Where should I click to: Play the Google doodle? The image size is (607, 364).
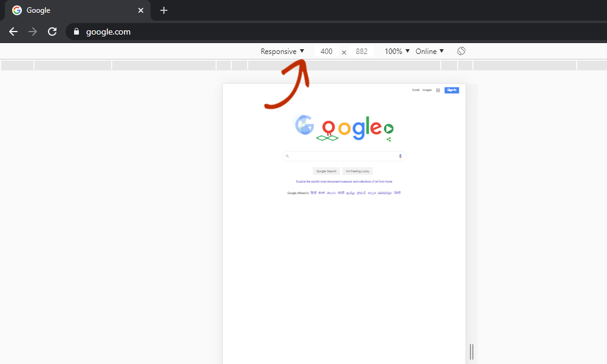(x=388, y=128)
